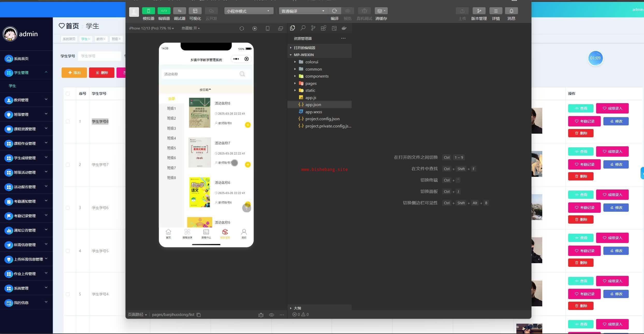Click the orange Add button

pyautogui.click(x=74, y=73)
